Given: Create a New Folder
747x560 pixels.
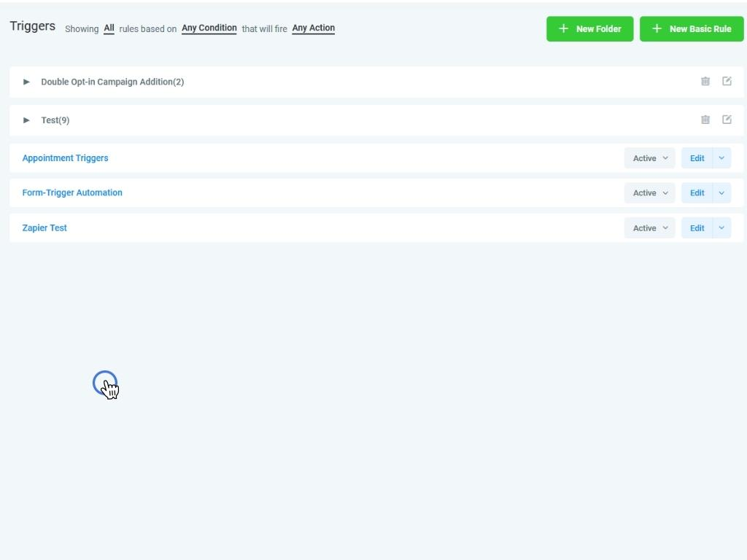Looking at the screenshot, I should (x=589, y=29).
